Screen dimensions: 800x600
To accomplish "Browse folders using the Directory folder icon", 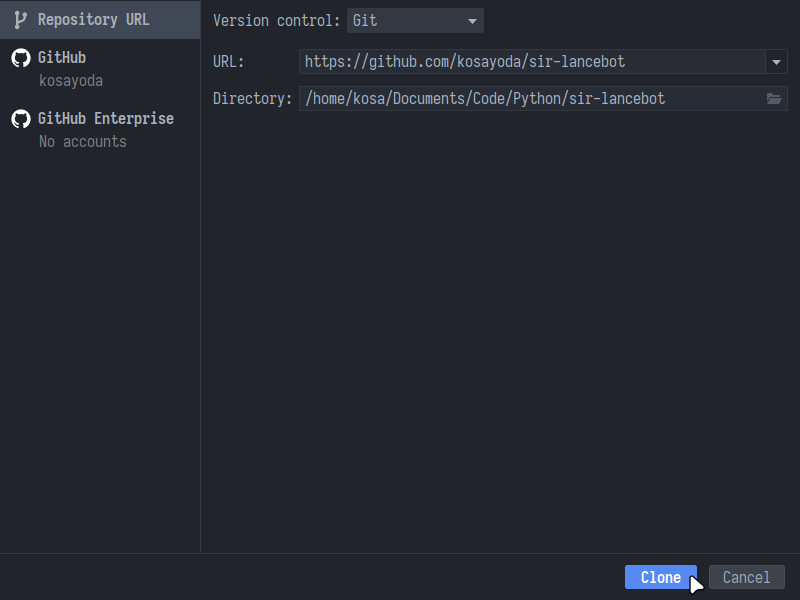I will tap(773, 98).
